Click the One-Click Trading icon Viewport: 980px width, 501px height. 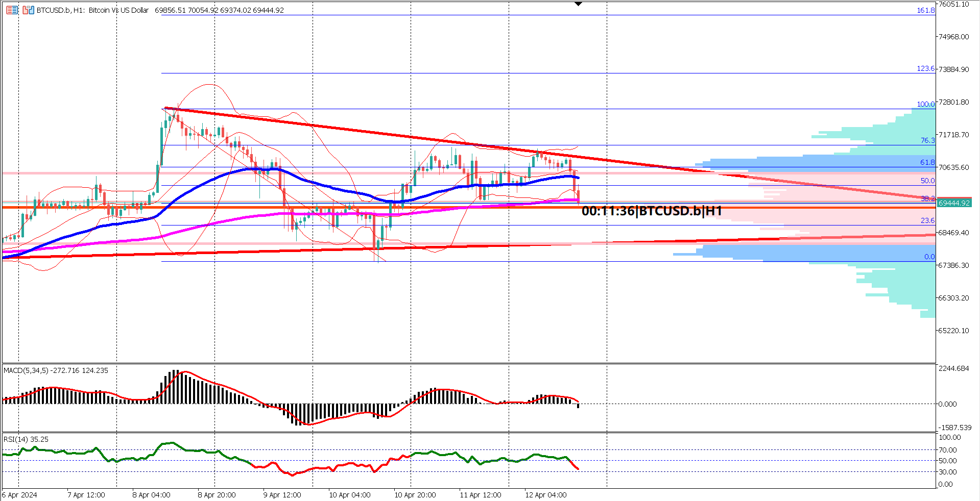pyautogui.click(x=29, y=10)
